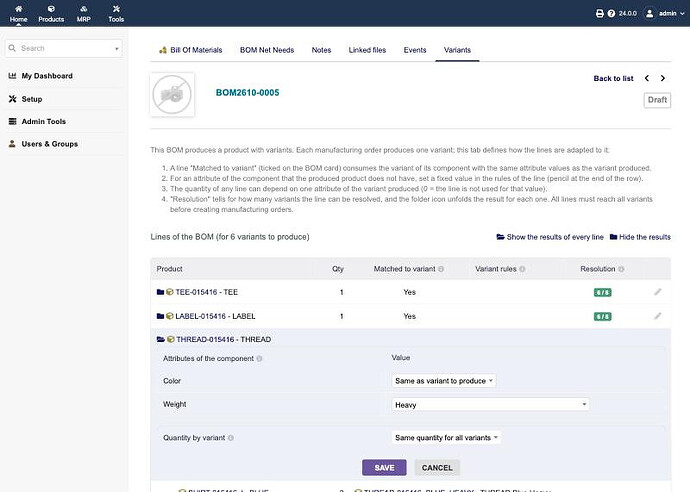This screenshot has height=492, width=690.
Task: Click the info icon beside Attributes of the component
Action: click(259, 359)
